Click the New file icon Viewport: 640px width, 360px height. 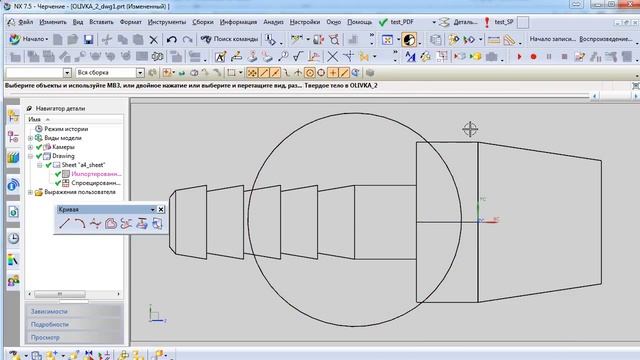click(x=58, y=39)
